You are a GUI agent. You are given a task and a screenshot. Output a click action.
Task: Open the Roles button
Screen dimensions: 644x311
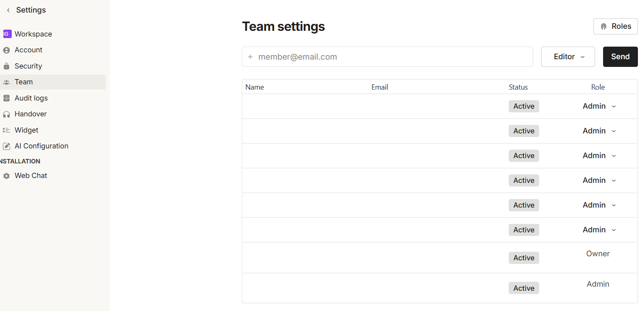coord(615,26)
